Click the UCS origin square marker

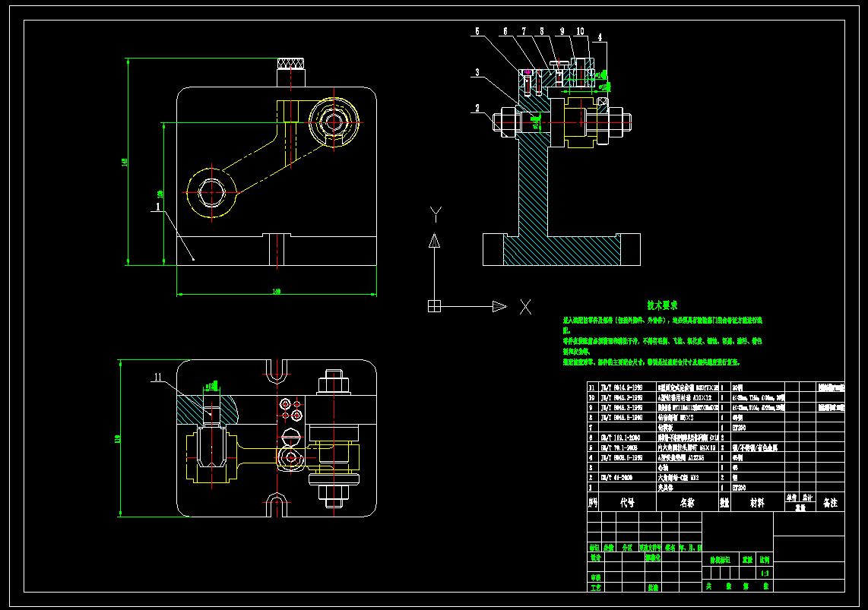point(435,306)
